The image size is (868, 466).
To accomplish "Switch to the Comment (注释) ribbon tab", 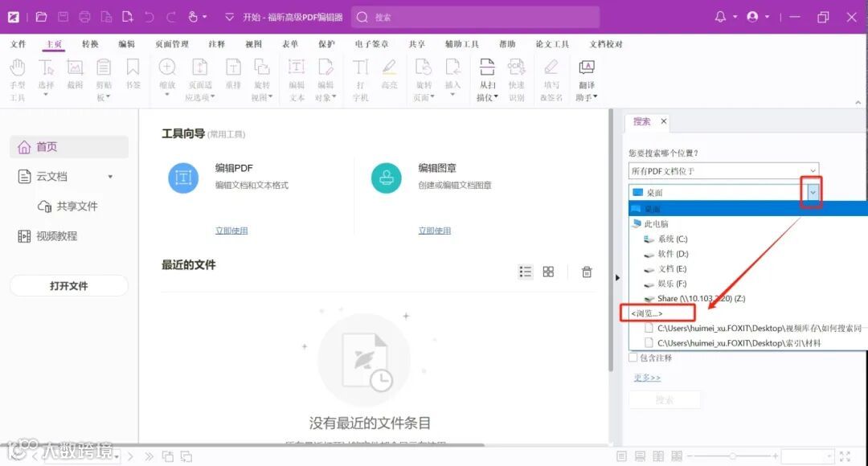I will [216, 43].
